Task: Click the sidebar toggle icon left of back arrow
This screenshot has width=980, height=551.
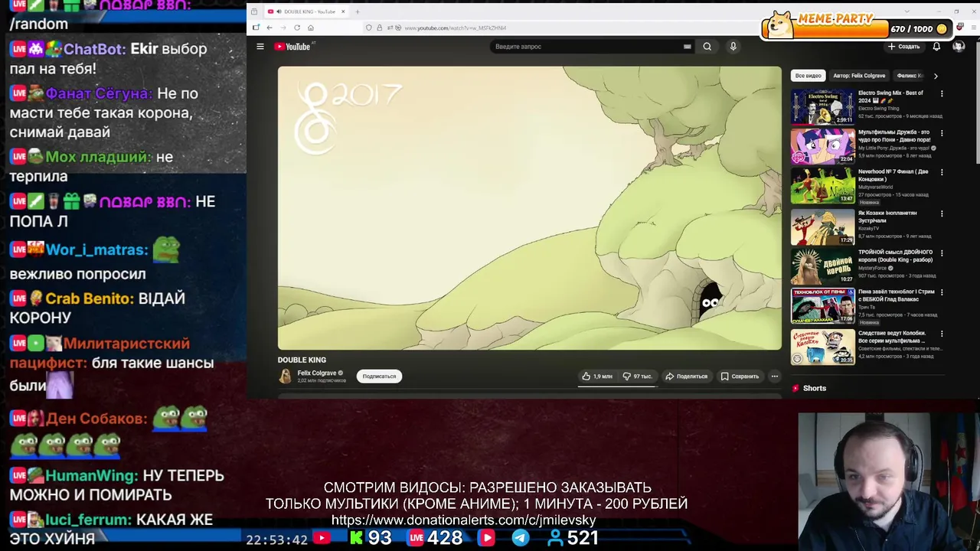Action: pyautogui.click(x=256, y=28)
